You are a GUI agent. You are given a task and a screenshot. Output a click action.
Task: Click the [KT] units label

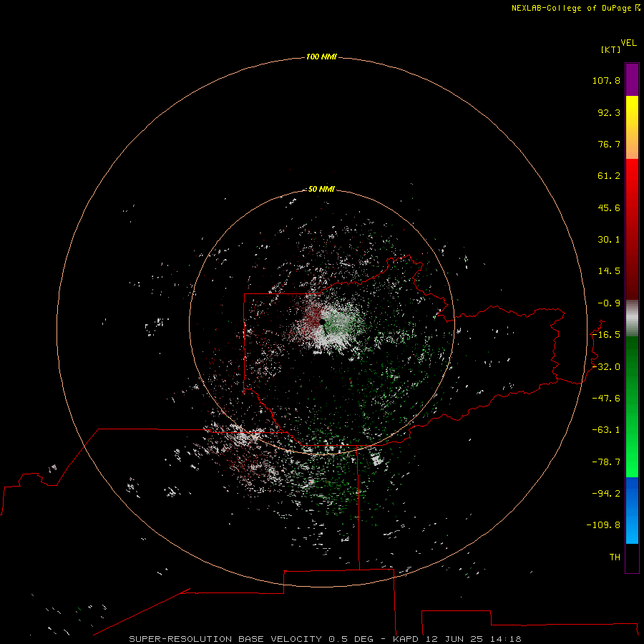611,49
